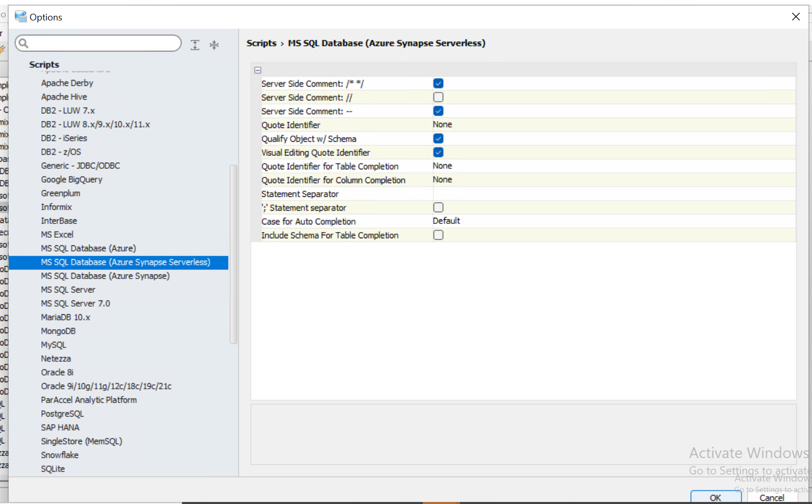The width and height of the screenshot is (812, 504).
Task: Click the tree list vertical scrollbar
Action: [x=234, y=254]
